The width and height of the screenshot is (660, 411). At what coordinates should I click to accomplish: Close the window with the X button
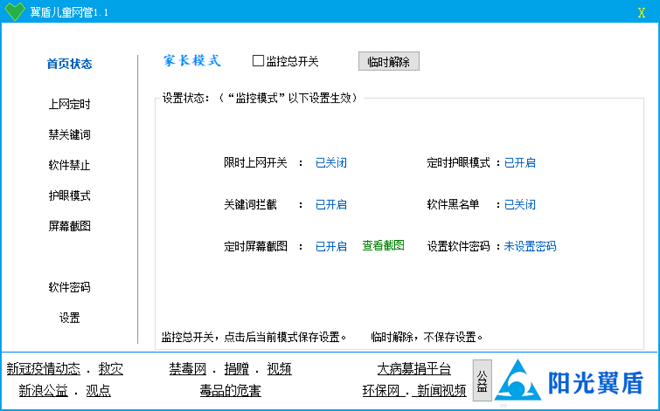641,12
